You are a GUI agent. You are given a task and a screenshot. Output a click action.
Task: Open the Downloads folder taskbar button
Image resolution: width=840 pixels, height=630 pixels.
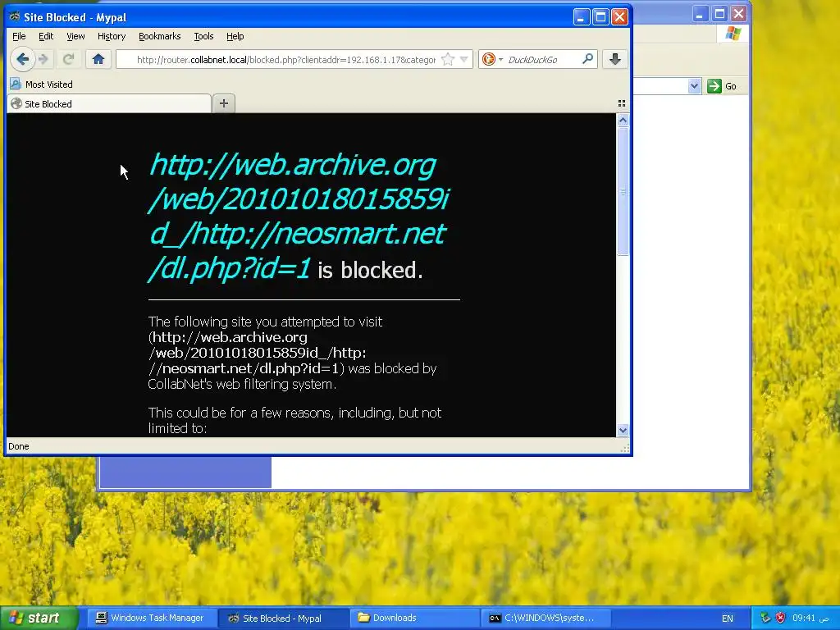(x=414, y=618)
